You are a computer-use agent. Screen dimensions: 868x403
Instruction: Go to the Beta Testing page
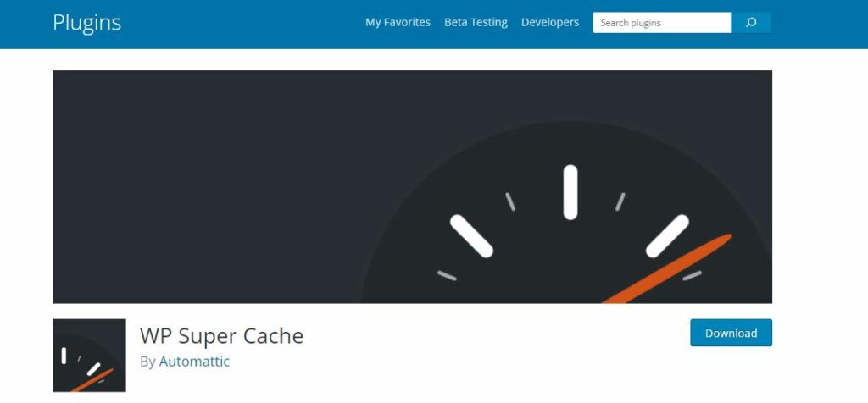pyautogui.click(x=476, y=22)
